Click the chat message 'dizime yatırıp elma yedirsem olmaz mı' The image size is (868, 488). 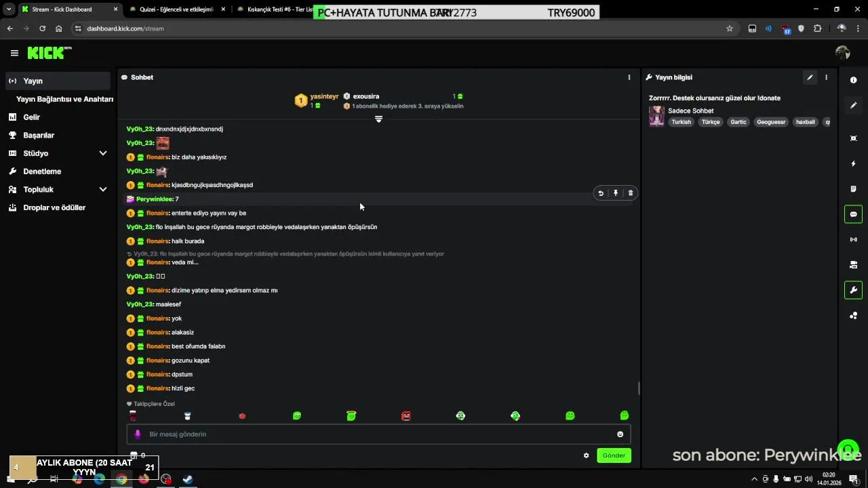[224, 290]
